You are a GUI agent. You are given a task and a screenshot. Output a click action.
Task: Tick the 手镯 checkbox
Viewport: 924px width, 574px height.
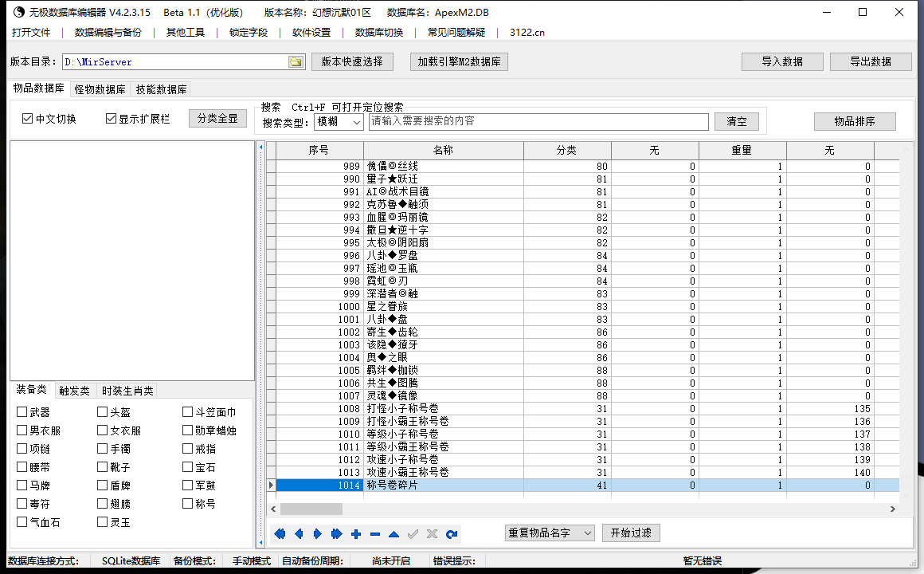[103, 448]
